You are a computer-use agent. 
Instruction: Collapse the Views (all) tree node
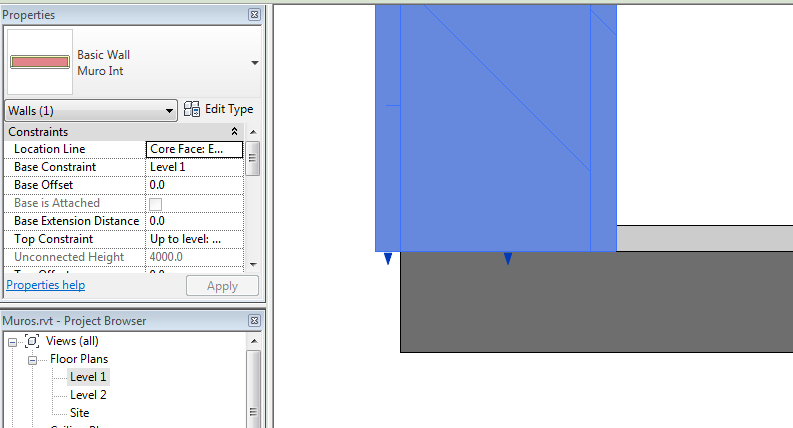click(12, 342)
